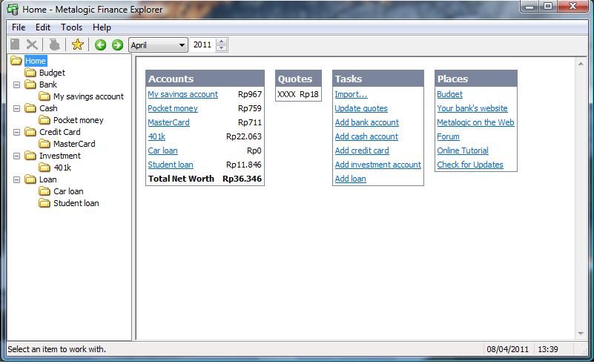
Task: Click the greyed-out new document toolbar icon
Action: 15,45
